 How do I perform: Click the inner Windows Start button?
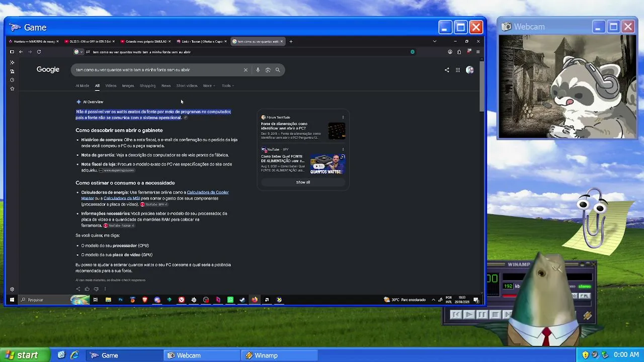point(12,300)
